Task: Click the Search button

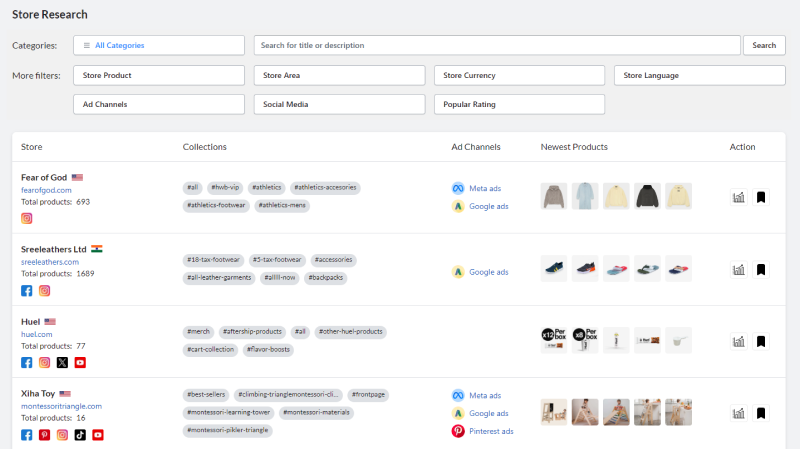Action: (x=764, y=45)
